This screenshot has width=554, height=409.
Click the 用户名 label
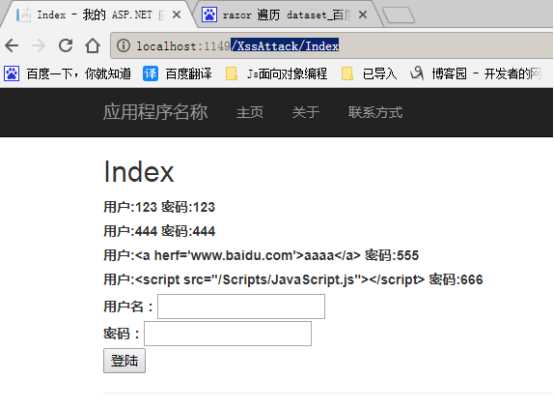(128, 307)
